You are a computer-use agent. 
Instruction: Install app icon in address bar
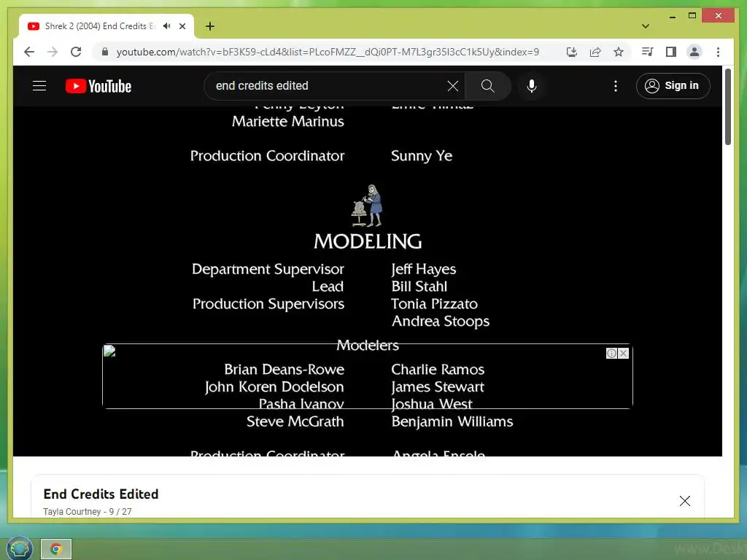[x=572, y=52]
